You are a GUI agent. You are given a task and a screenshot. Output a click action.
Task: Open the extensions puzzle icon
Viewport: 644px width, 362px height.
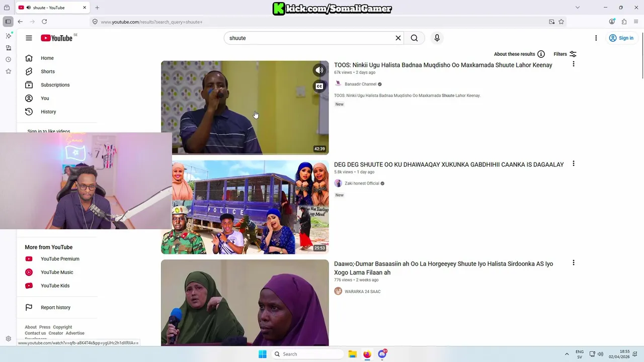[624, 22]
